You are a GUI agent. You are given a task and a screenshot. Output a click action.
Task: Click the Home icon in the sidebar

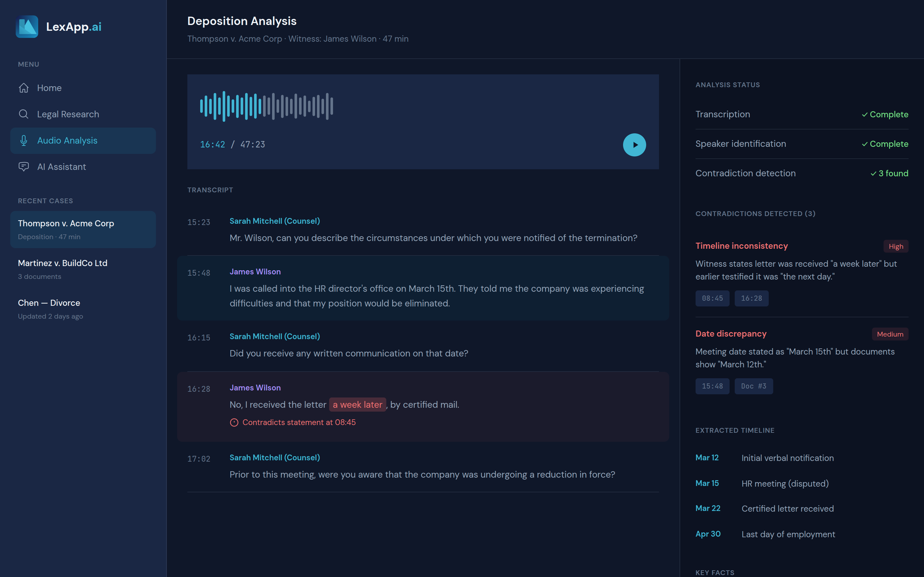pyautogui.click(x=23, y=88)
